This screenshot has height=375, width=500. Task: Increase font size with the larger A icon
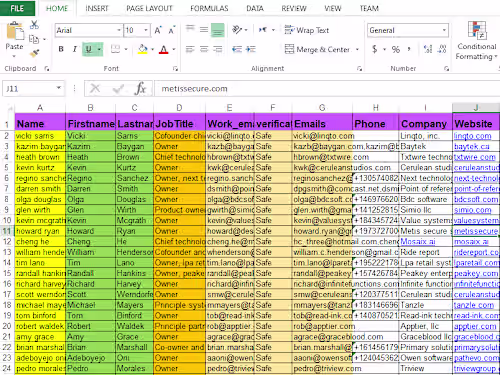[158, 30]
